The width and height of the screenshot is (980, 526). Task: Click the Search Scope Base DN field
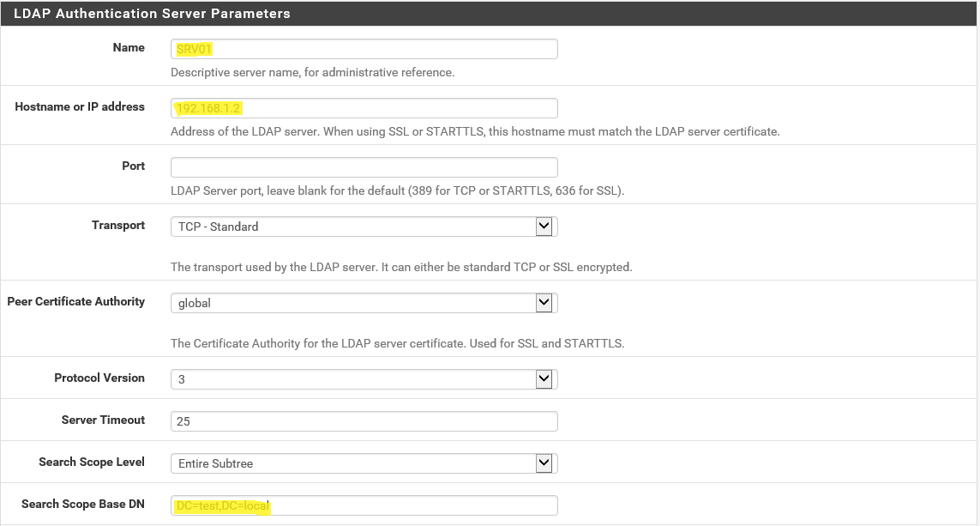point(364,505)
